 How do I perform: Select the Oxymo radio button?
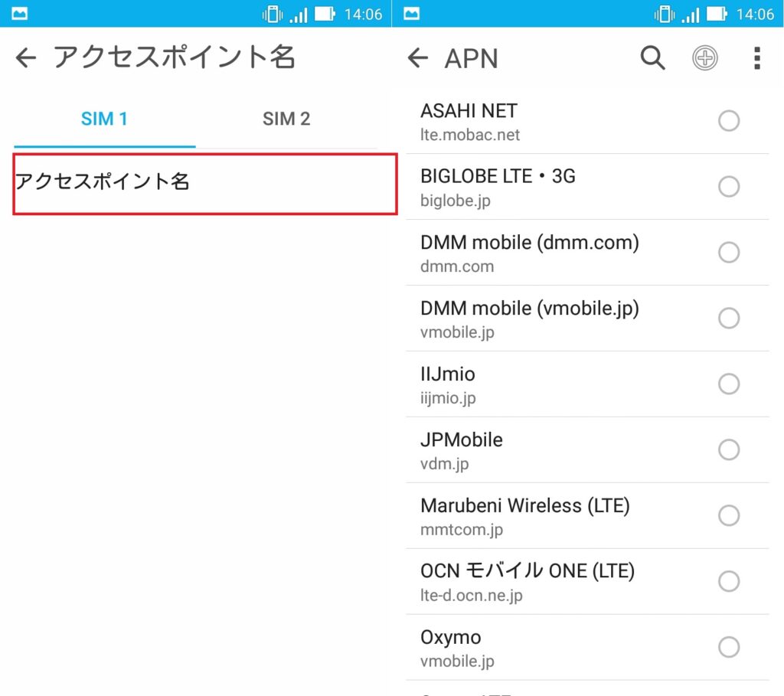click(x=729, y=647)
